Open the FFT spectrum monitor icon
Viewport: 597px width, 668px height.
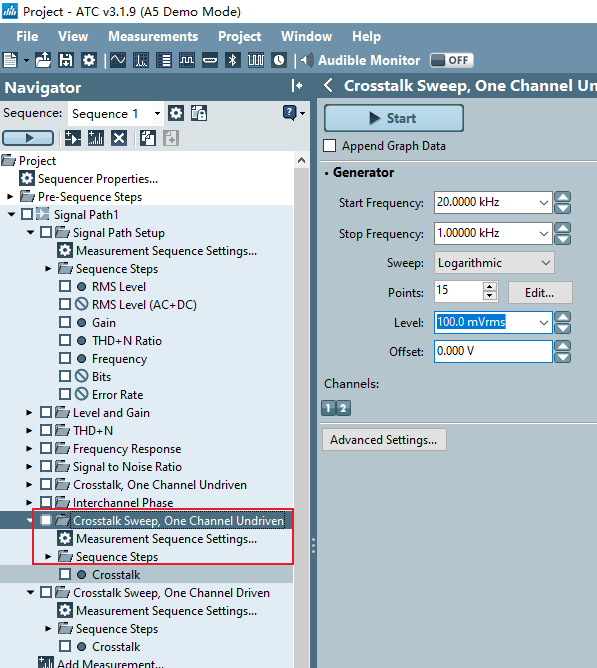[141, 60]
